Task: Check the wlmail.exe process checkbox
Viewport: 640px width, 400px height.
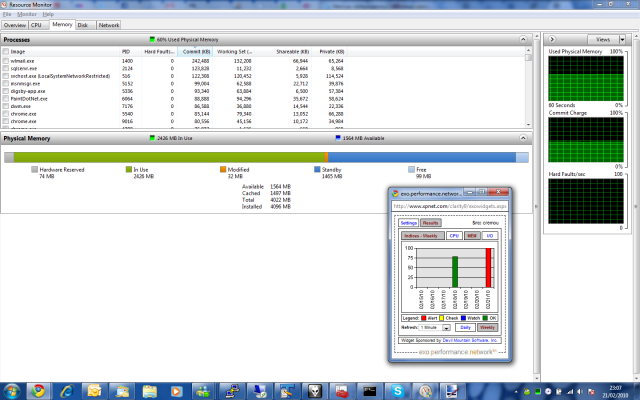Action: pos(6,61)
